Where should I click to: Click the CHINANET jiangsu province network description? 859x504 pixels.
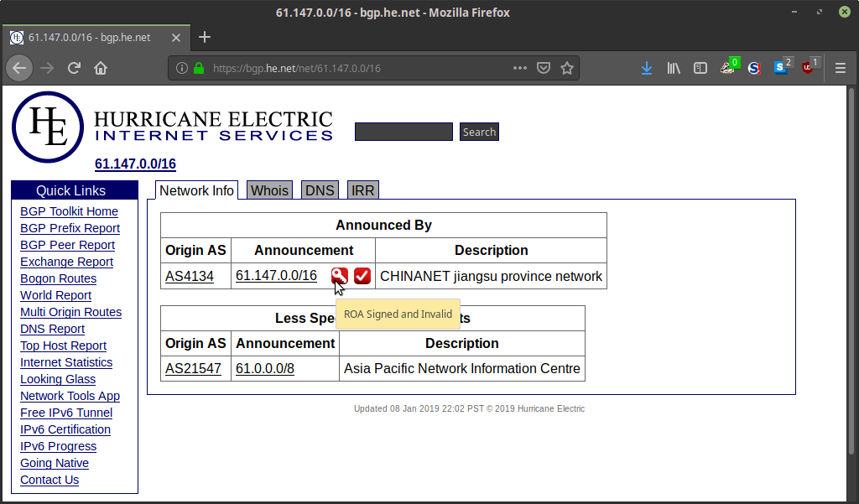(491, 276)
